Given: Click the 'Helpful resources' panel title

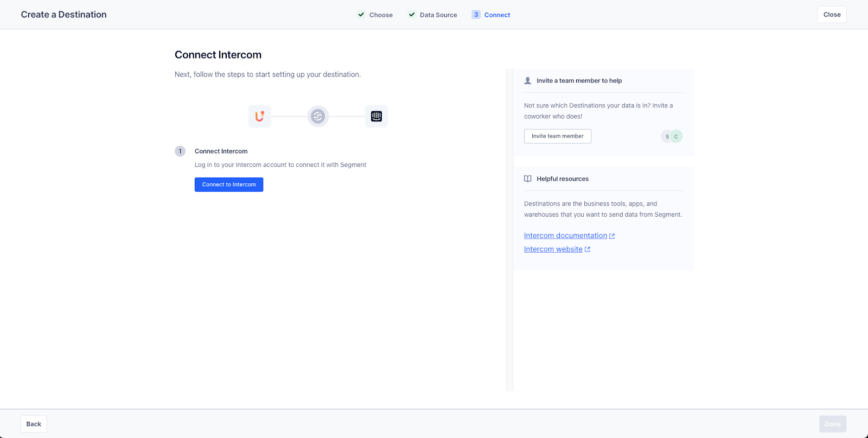Looking at the screenshot, I should click(563, 179).
